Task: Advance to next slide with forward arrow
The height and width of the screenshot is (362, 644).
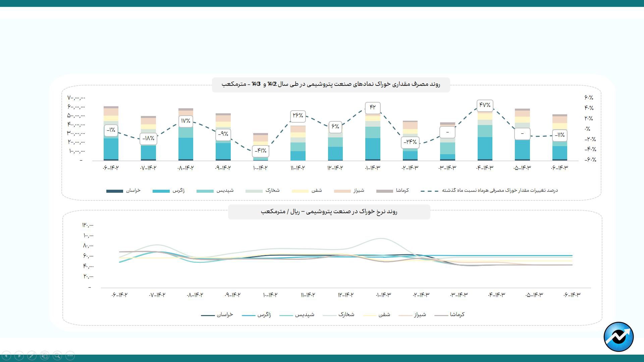Action: [x=19, y=356]
